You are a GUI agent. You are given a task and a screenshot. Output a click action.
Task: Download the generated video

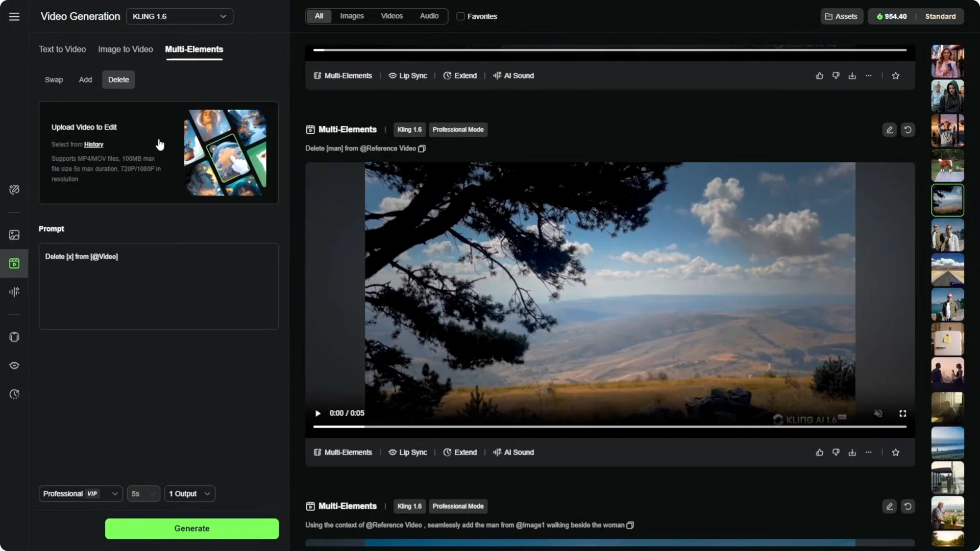pyautogui.click(x=852, y=452)
